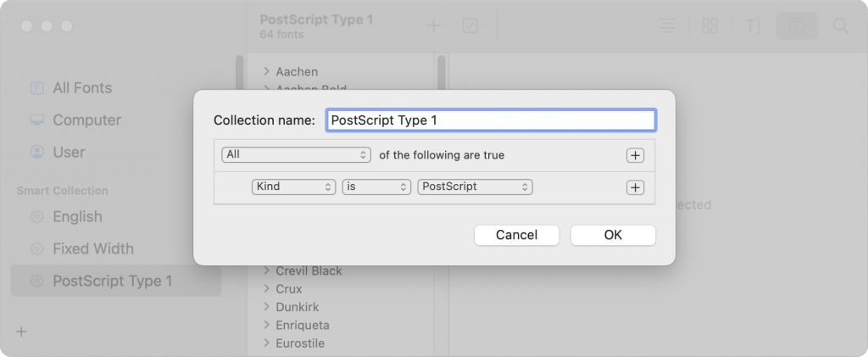
Task: Expand the Crux font family
Action: [266, 288]
